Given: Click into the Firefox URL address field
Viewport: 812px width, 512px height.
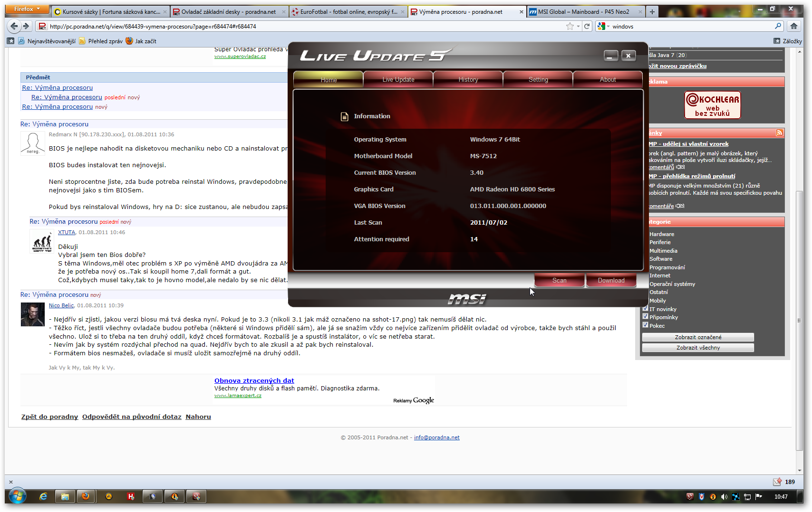Looking at the screenshot, I should (304, 27).
